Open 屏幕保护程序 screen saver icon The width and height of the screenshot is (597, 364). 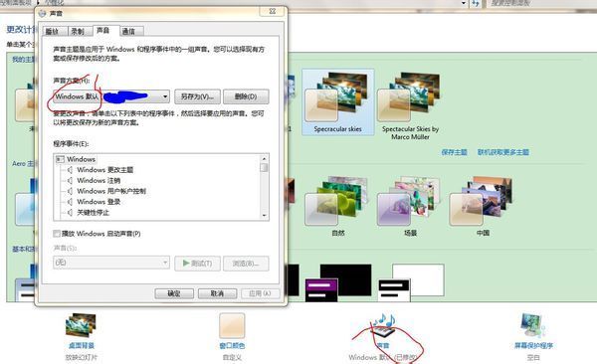(x=533, y=325)
